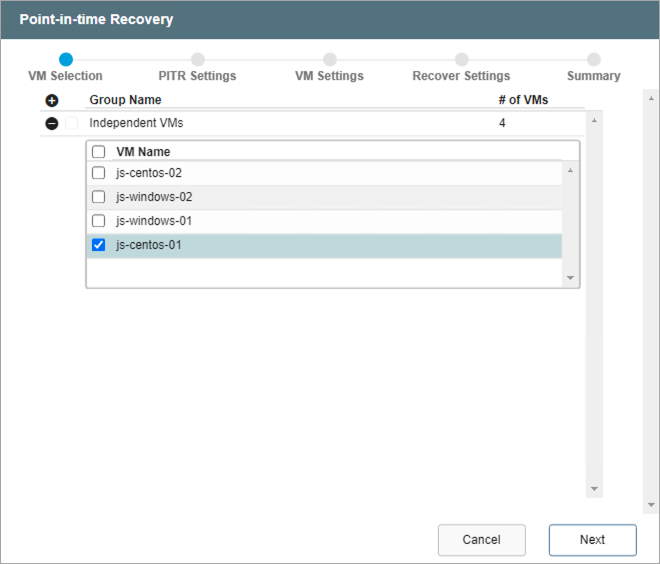660x564 pixels.
Task: Jump to the PITR Settings step circle
Action: pos(198,60)
